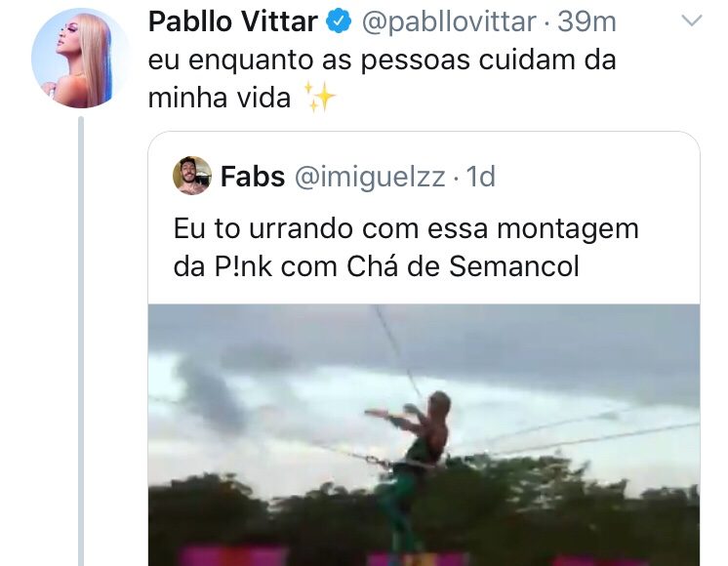Viewport: 728px width, 566px height.
Task: Click the blue verified badge
Action: (x=339, y=21)
